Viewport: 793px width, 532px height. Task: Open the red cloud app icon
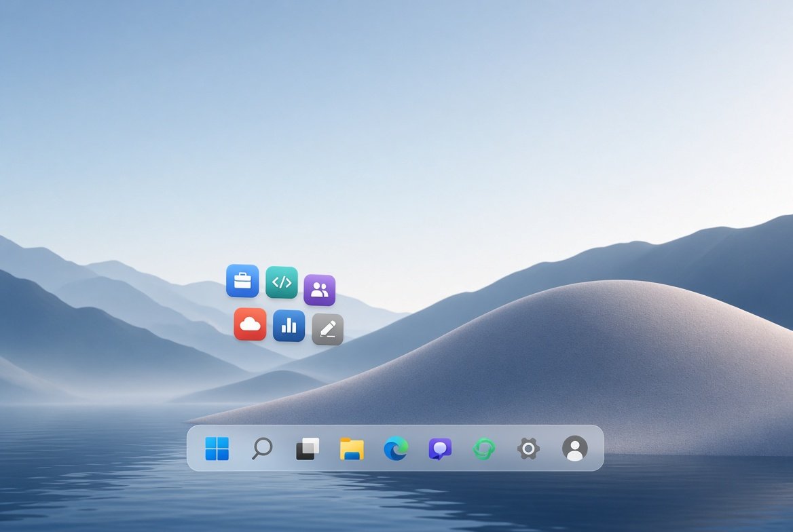251,324
